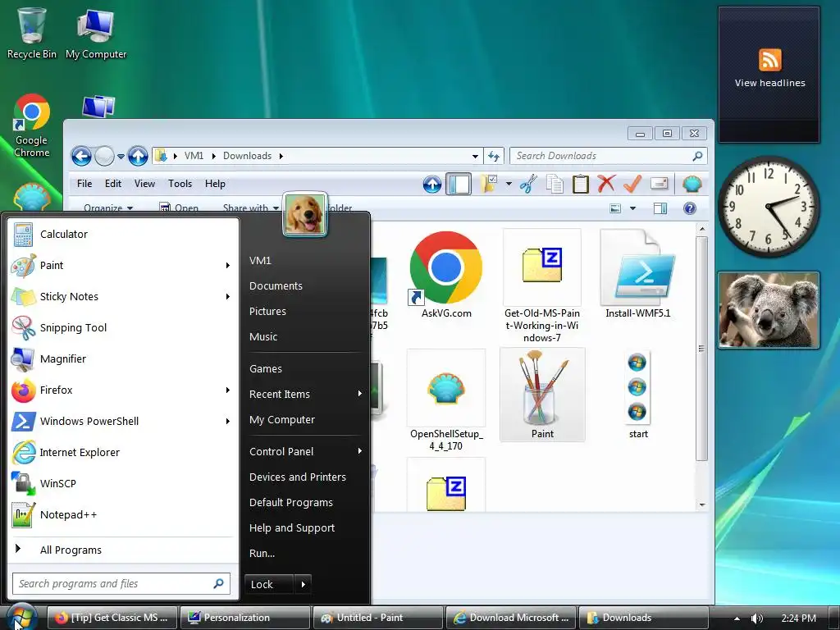
Task: Open the recent pages dropdown arrow
Action: (x=121, y=157)
